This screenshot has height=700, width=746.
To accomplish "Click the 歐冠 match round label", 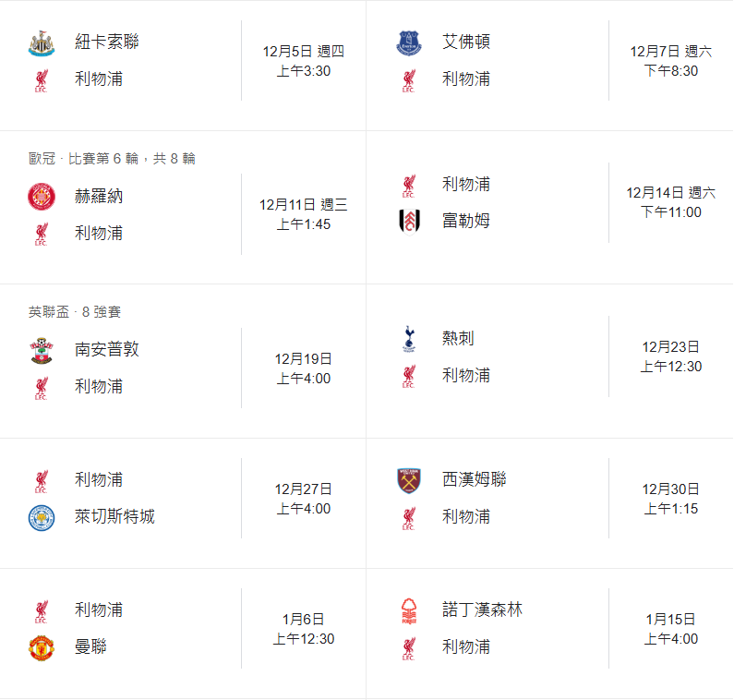I will coord(112,159).
